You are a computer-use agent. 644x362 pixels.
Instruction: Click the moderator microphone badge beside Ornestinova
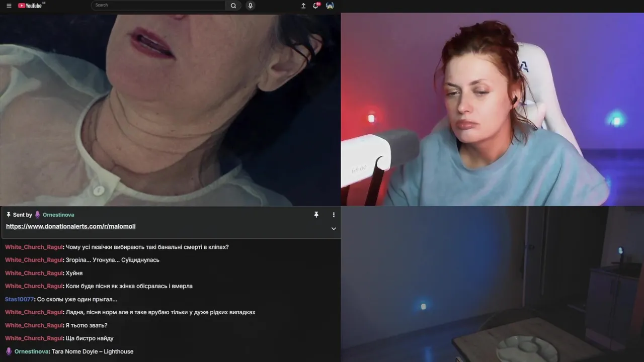coord(37,215)
